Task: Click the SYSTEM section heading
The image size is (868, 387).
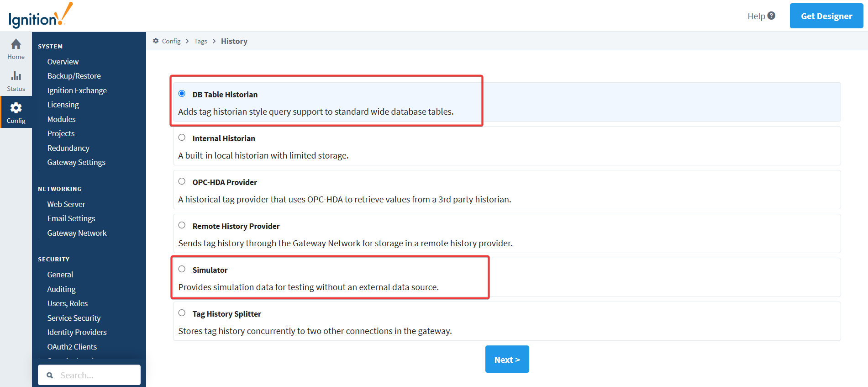Action: point(50,46)
